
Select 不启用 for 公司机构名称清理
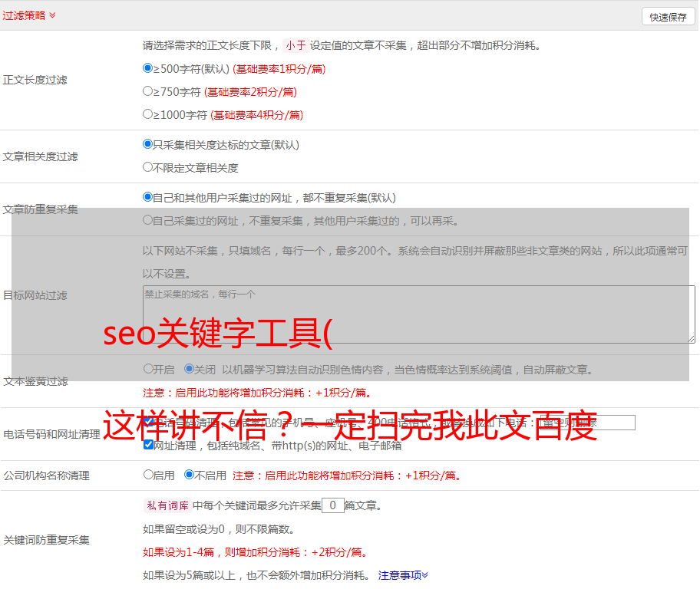click(189, 474)
